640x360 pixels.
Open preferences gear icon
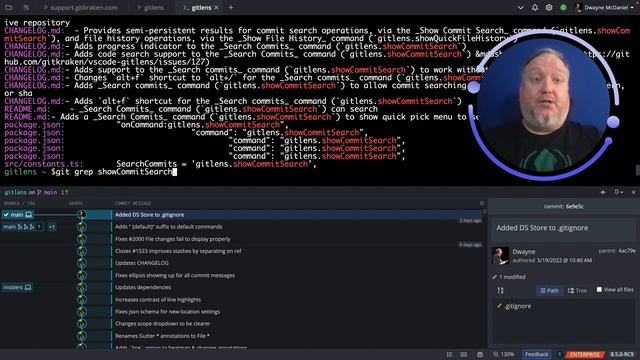pyautogui.click(x=549, y=7)
